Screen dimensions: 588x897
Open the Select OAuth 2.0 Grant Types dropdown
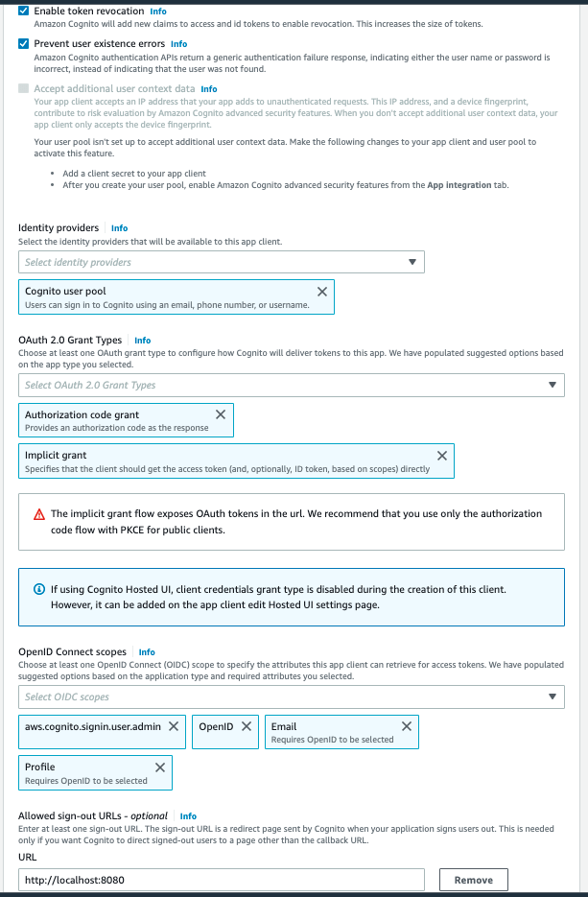288,384
